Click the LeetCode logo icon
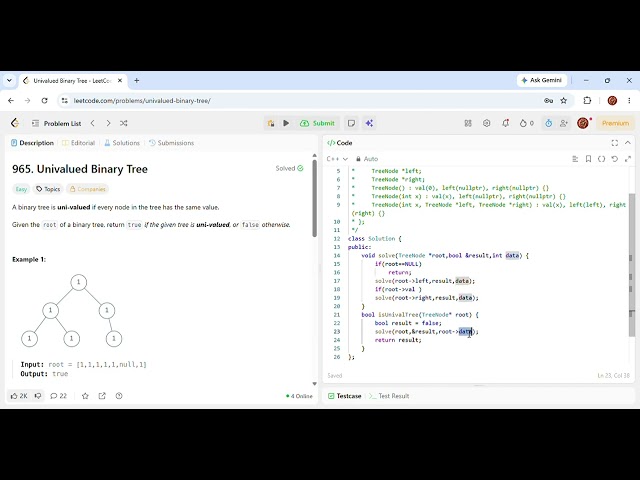The image size is (640, 480). tap(15, 123)
